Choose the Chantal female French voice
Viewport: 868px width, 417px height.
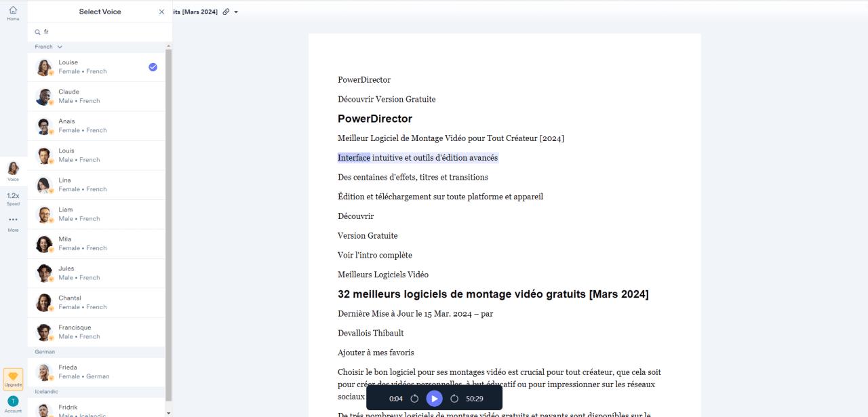96,303
